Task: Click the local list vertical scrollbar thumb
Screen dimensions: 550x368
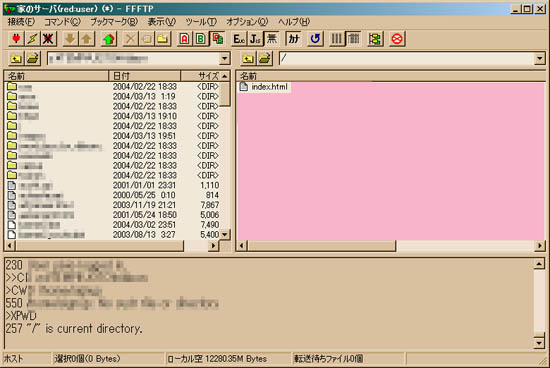Action: (225, 94)
